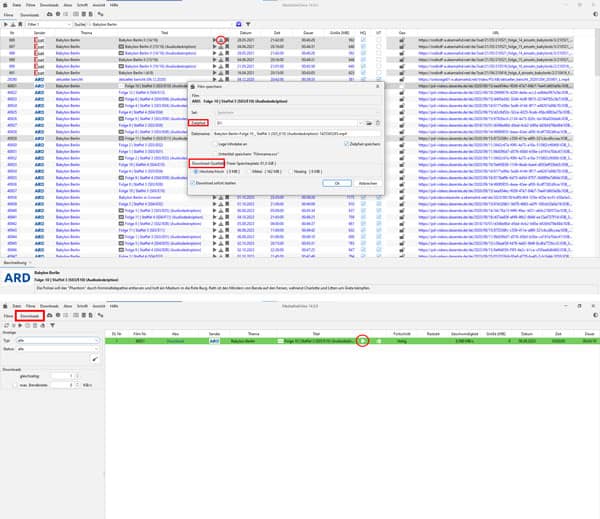Switch to the Downloads tab in the Filme window
600x519 pixels.
point(29,15)
